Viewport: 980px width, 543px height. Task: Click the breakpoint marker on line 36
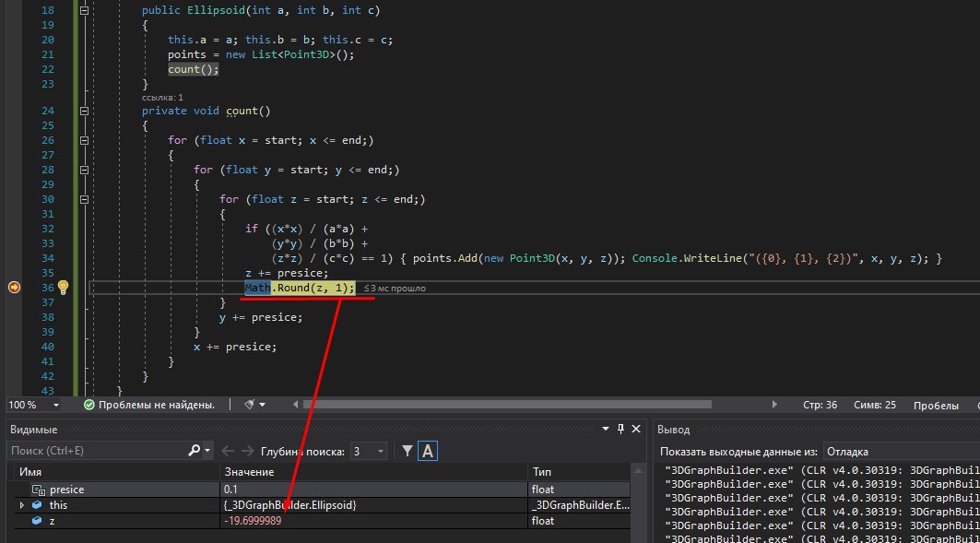pyautogui.click(x=14, y=288)
